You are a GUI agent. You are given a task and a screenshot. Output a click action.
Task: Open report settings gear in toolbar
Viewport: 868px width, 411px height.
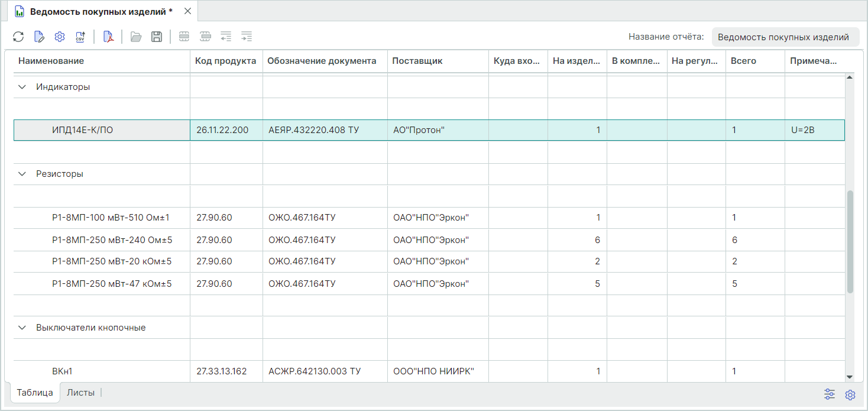point(60,37)
